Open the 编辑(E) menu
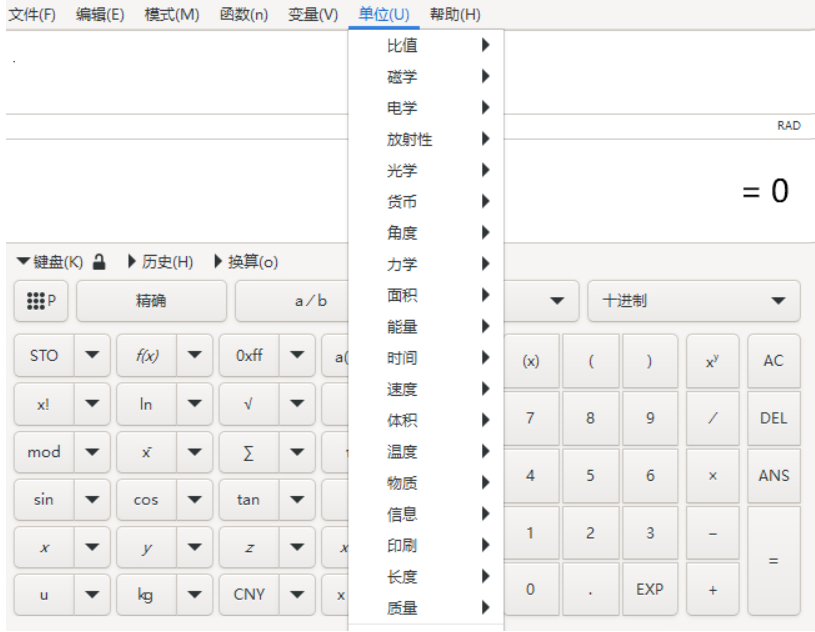The width and height of the screenshot is (815, 632). 100,15
